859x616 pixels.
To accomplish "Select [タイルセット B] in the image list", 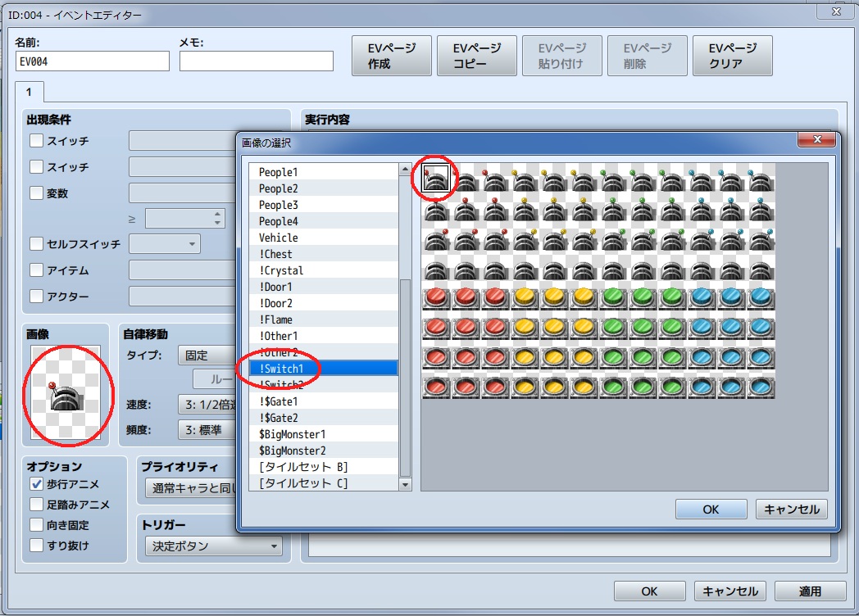I will click(x=323, y=467).
